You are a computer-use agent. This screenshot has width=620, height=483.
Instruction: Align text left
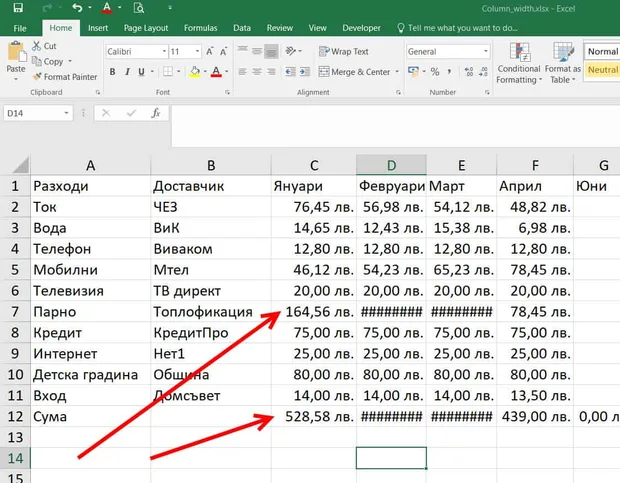click(x=243, y=72)
